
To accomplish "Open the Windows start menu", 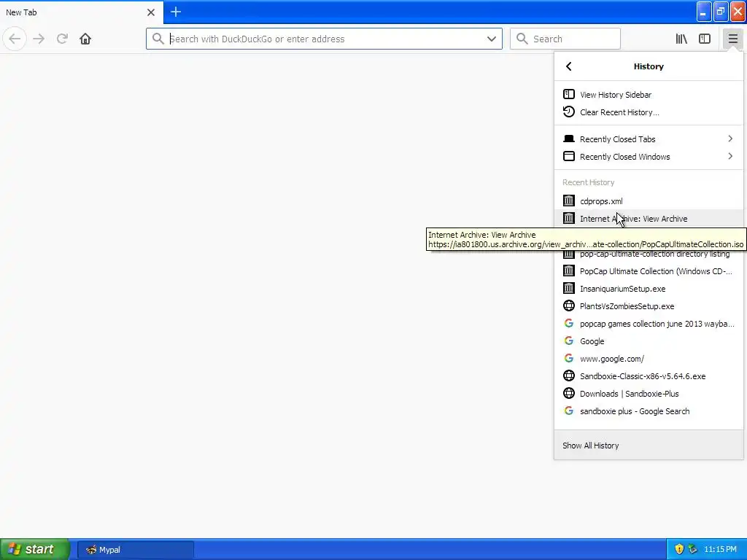I will tap(34, 549).
